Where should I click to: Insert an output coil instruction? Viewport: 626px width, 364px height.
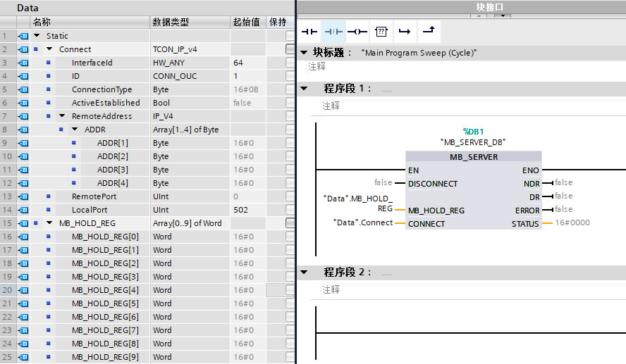(x=357, y=32)
